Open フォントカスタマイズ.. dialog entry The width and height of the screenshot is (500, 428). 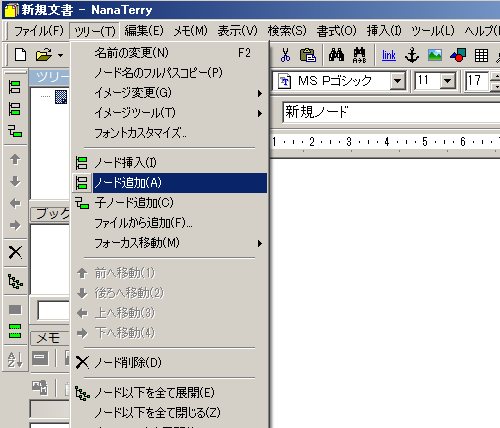pos(169,133)
